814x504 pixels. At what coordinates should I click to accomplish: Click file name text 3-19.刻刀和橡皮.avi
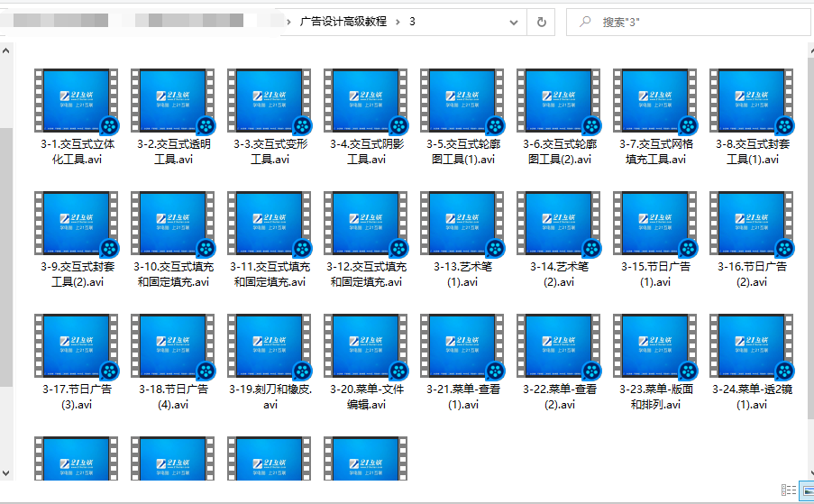[x=270, y=397]
